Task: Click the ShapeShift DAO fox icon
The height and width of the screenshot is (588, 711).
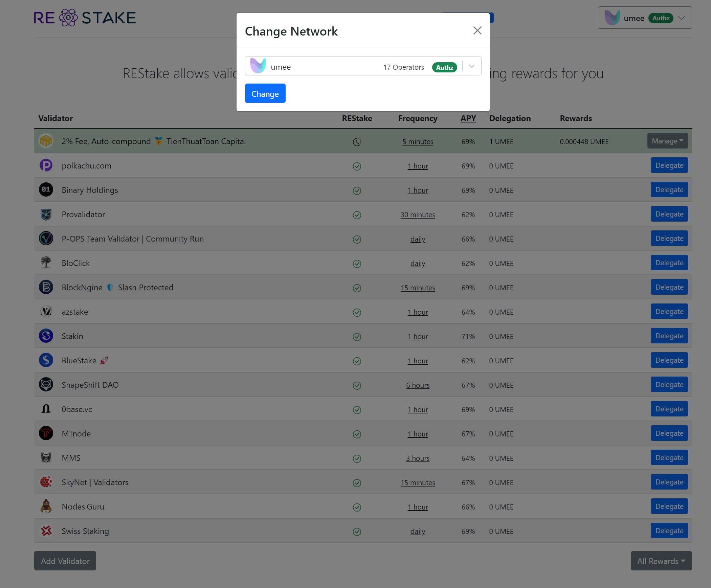Action: 46,385
